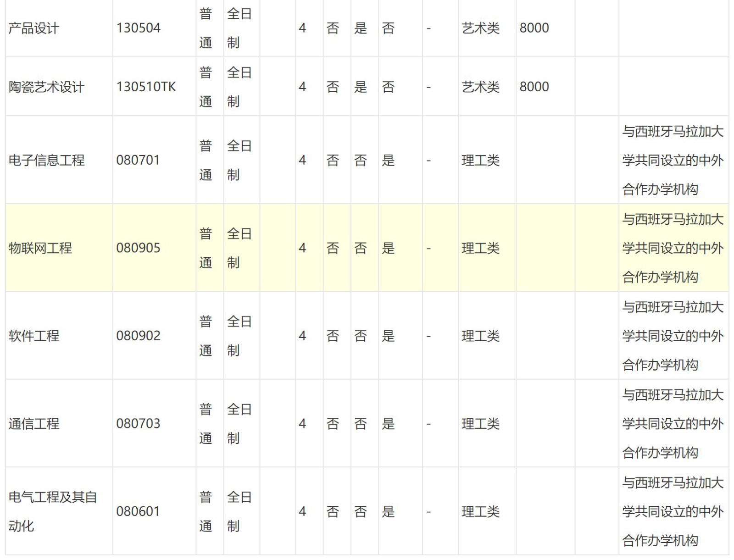The width and height of the screenshot is (734, 560).
Task: Click the 8000 tuition in 陶瓷艺术设计 row
Action: coord(534,87)
